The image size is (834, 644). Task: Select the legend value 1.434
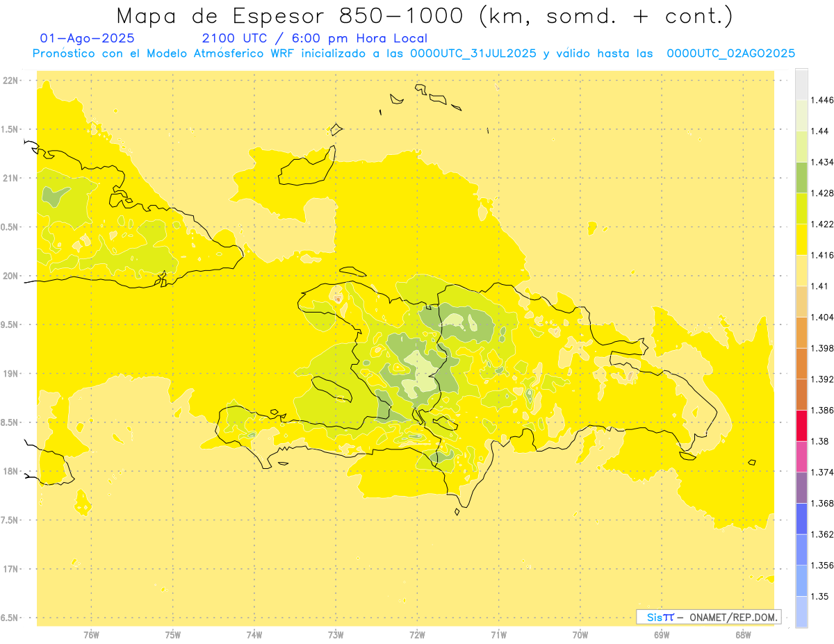822,162
